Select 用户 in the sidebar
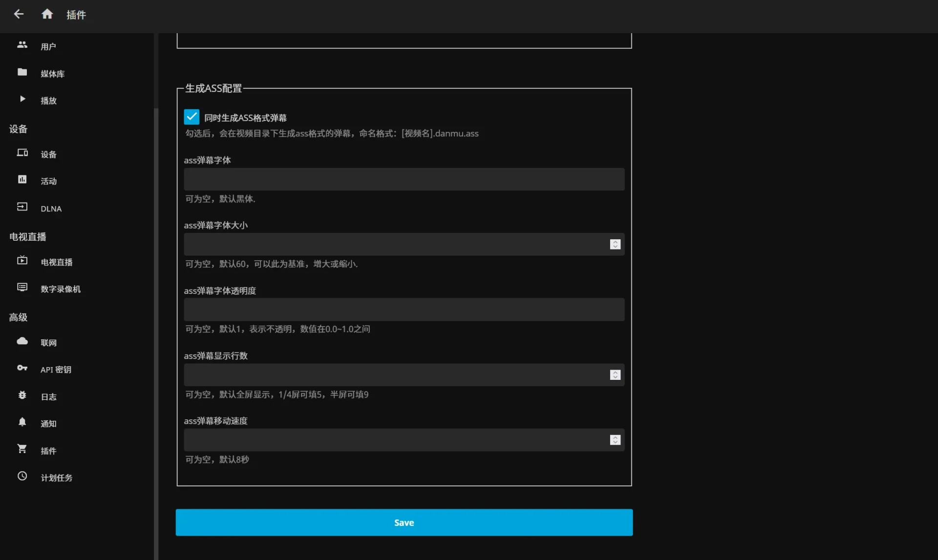The height and width of the screenshot is (560, 938). click(48, 46)
